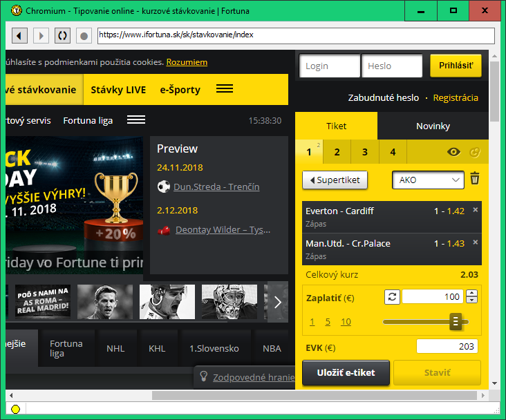Open the hockey goalie mask thumbnail

(x=229, y=302)
